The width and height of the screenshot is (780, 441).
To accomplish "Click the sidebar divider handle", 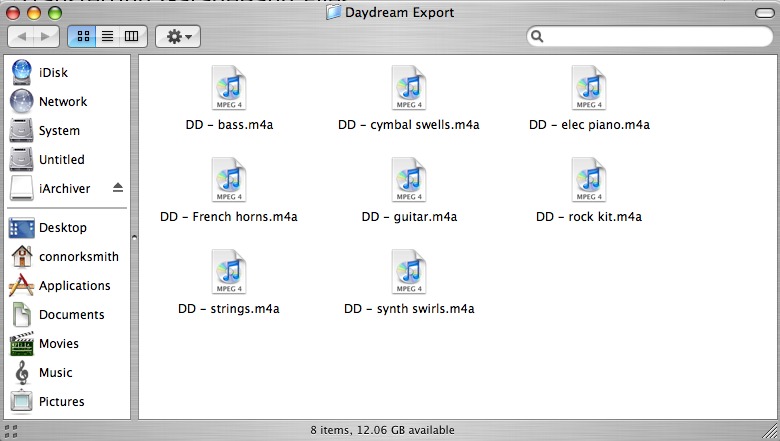I will point(134,238).
